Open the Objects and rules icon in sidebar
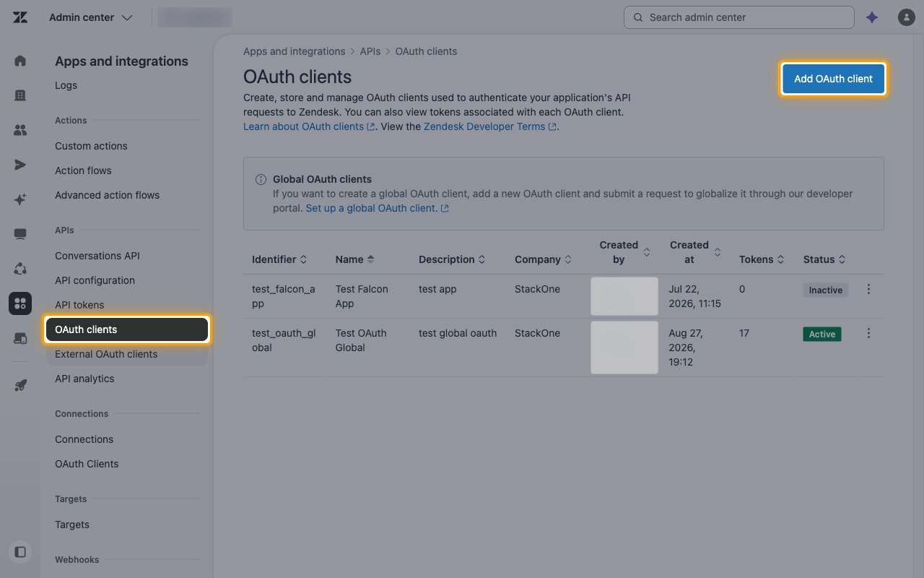 (20, 269)
